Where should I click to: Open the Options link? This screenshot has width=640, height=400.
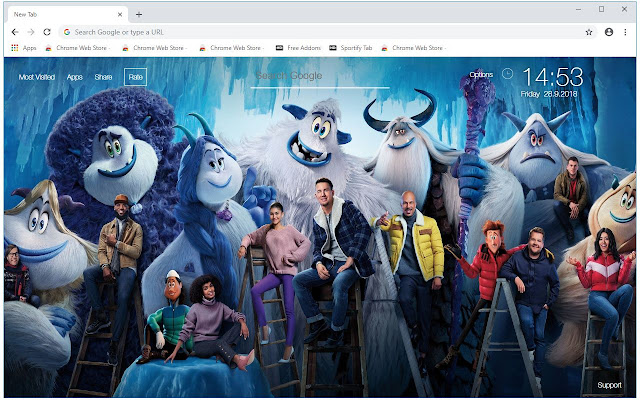click(481, 75)
